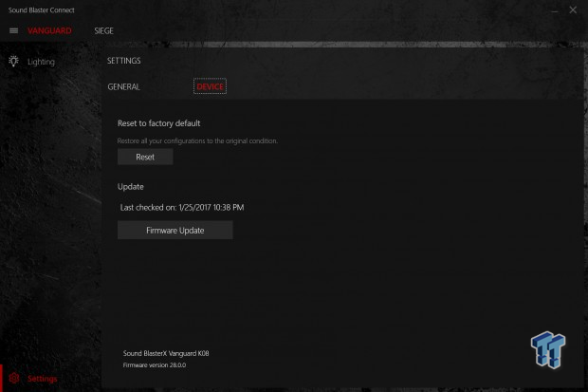Open the hamburger menu

(x=13, y=30)
